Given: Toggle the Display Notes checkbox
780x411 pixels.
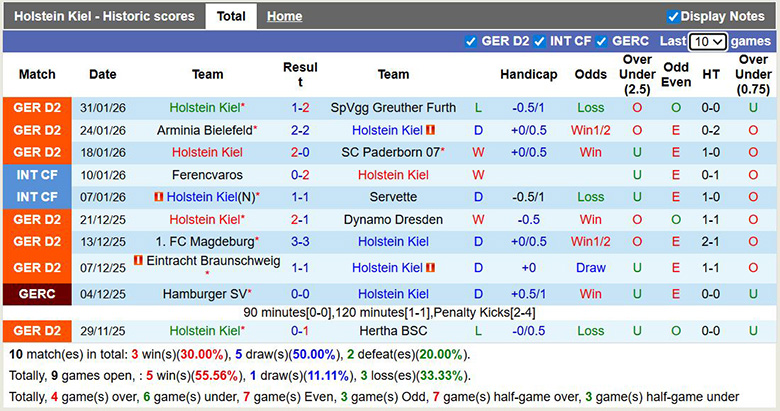Looking at the screenshot, I should 673,16.
